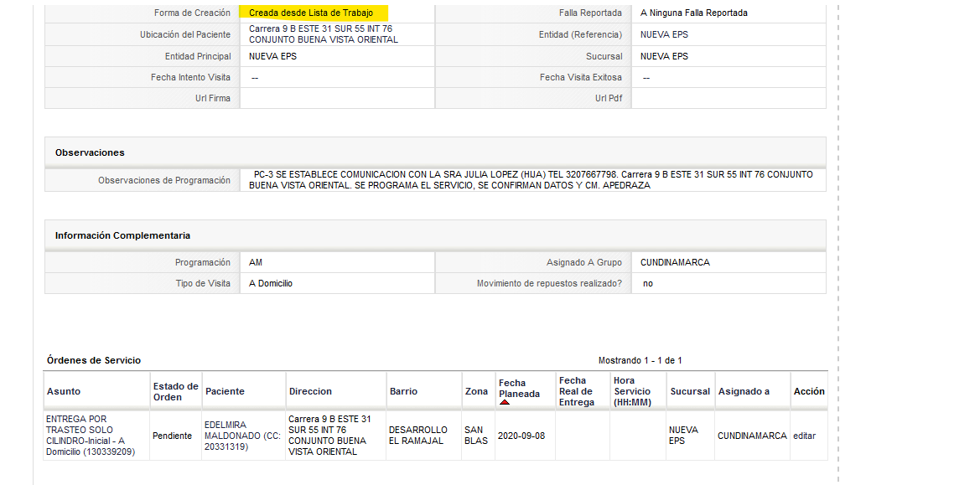
Task: Click the editar link in the Acción column
Action: click(805, 436)
